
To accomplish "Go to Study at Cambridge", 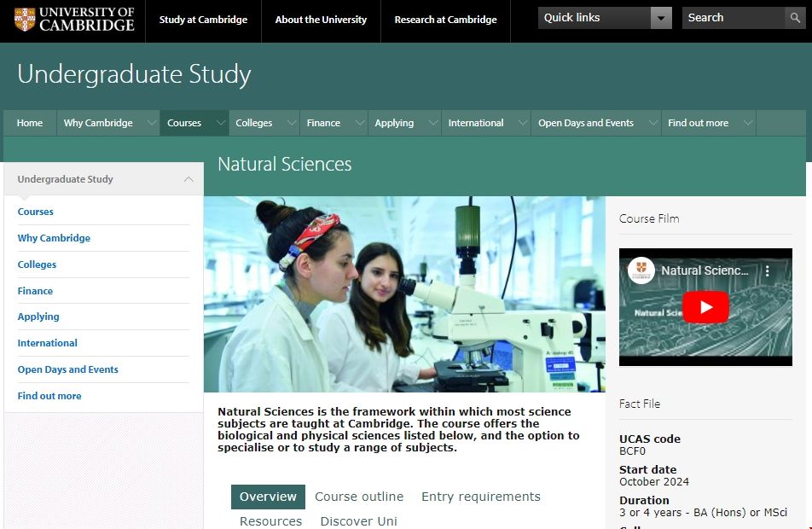I will [x=203, y=20].
